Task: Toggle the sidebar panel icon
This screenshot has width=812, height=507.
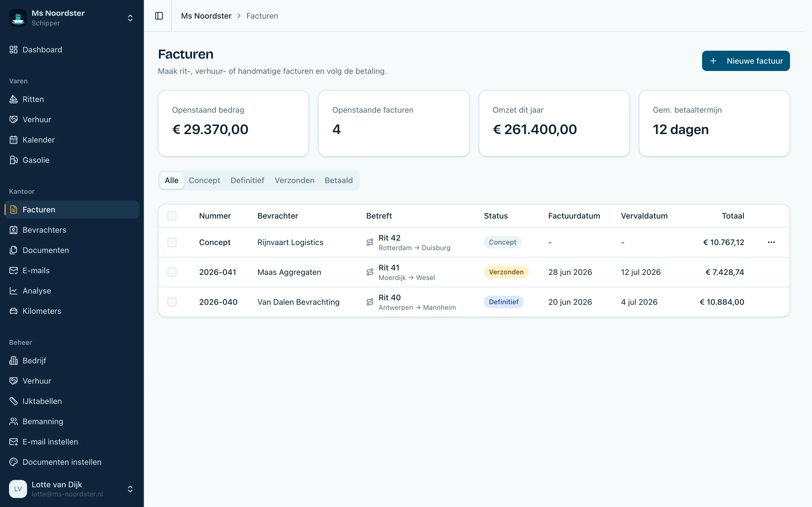Action: [x=159, y=16]
